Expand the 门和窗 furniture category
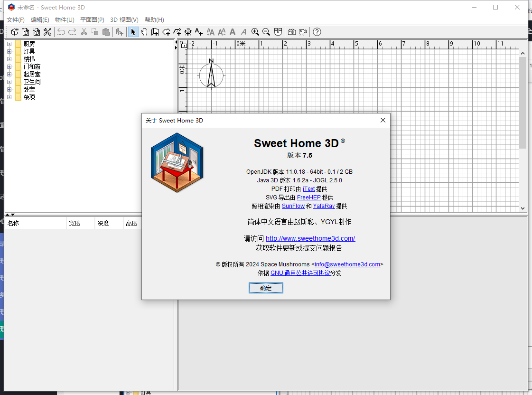The image size is (532, 395). point(9,66)
